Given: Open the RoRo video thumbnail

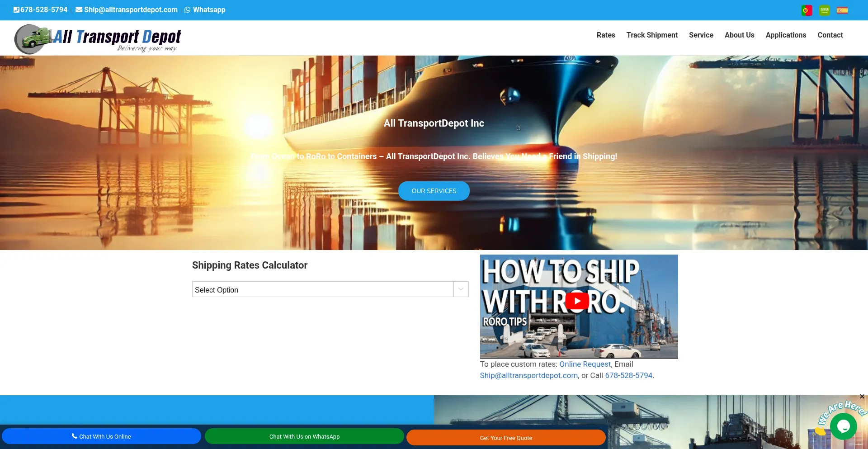Looking at the screenshot, I should 579,306.
